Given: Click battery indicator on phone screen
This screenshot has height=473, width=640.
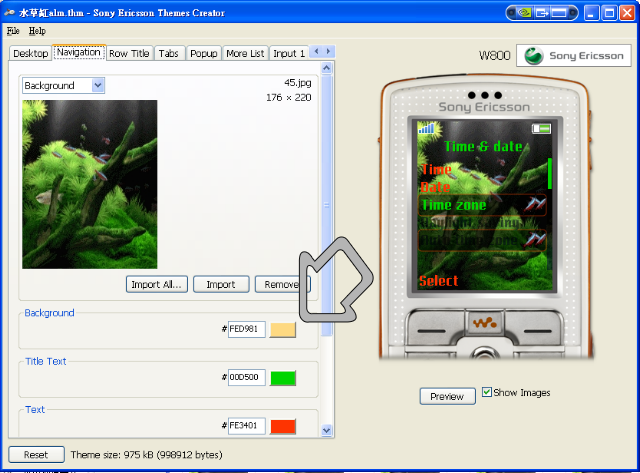Looking at the screenshot, I should coord(541,129).
